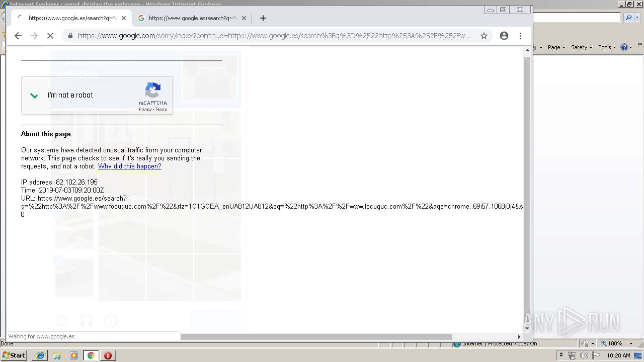Click the 'About this page' heading
The image size is (644, 362).
pyautogui.click(x=46, y=134)
